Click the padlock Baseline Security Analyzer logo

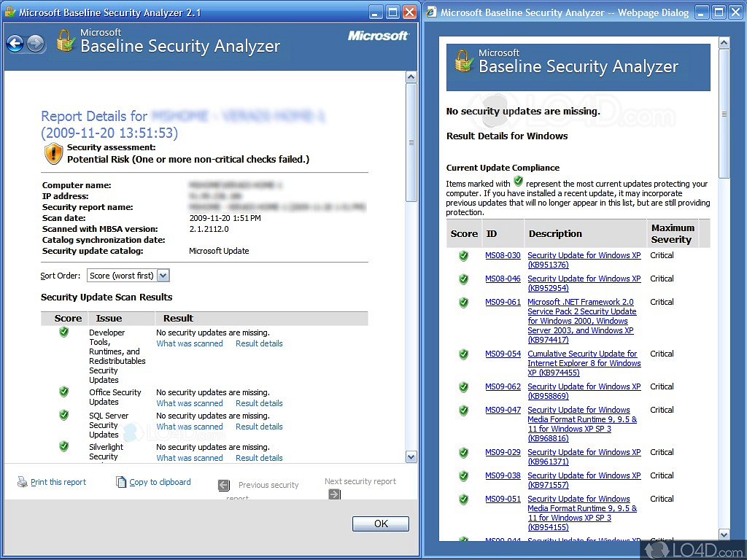65,42
